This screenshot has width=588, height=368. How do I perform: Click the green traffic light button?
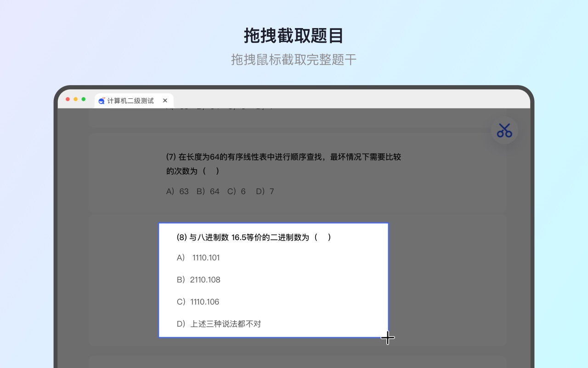click(x=83, y=99)
